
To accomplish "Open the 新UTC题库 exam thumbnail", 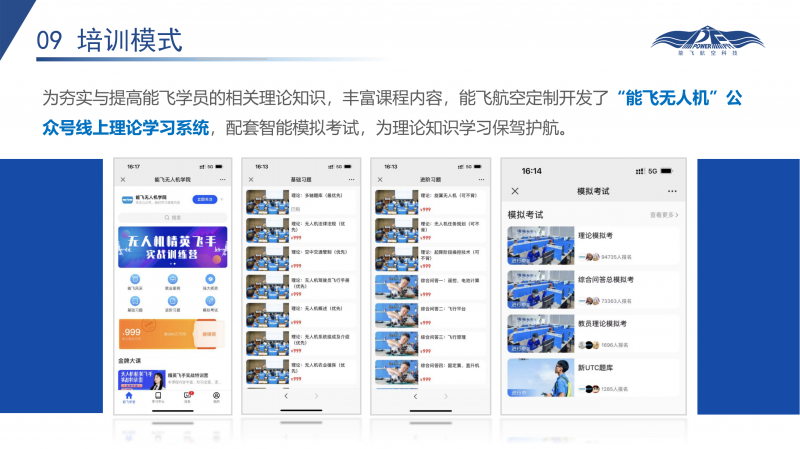I will coord(541,378).
